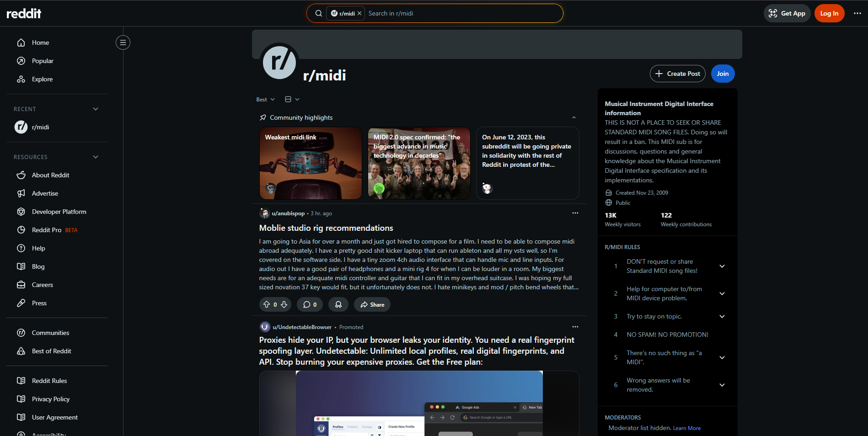Screen dimensions: 868x436
Task: Open the top-right overflow menu
Action: (857, 13)
